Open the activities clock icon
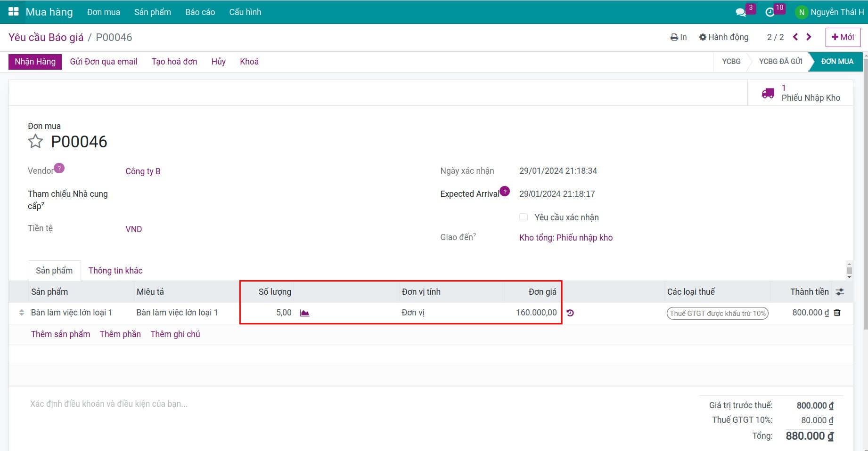868x451 pixels. pos(770,12)
